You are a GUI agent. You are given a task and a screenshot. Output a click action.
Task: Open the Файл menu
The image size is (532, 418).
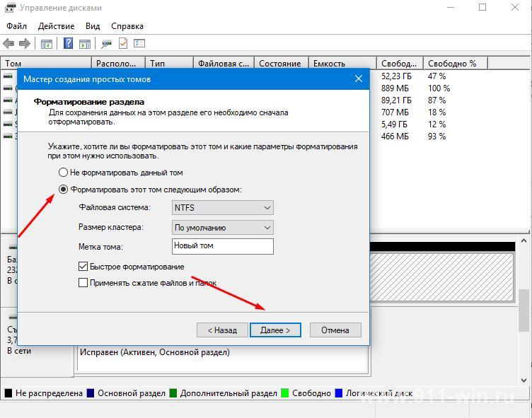[x=16, y=26]
